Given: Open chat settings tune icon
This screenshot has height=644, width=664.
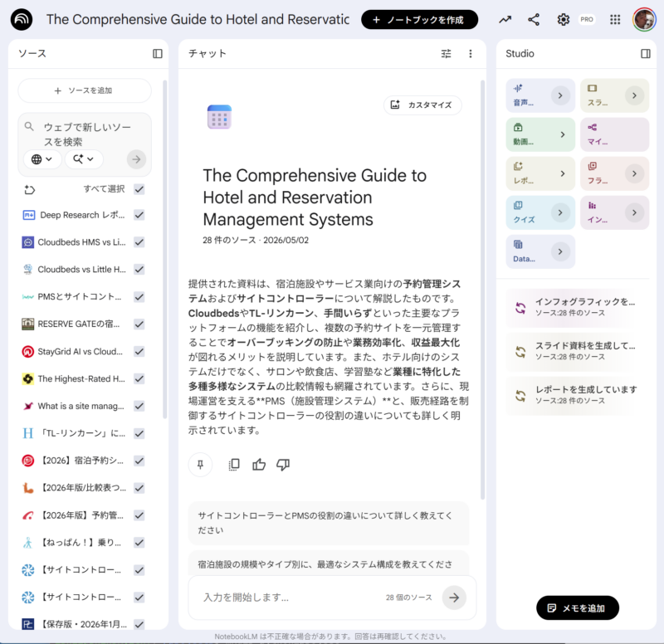Looking at the screenshot, I should (x=446, y=53).
